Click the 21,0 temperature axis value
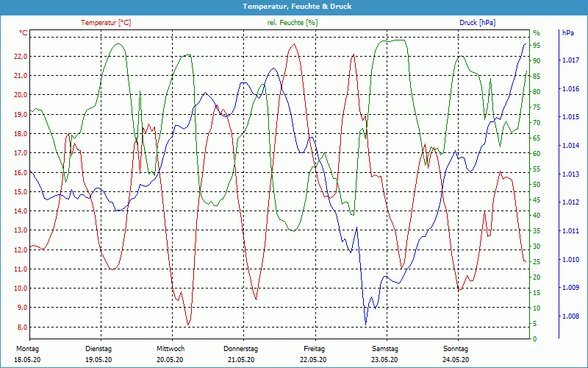Image resolution: width=588 pixels, height=368 pixels. (x=21, y=76)
